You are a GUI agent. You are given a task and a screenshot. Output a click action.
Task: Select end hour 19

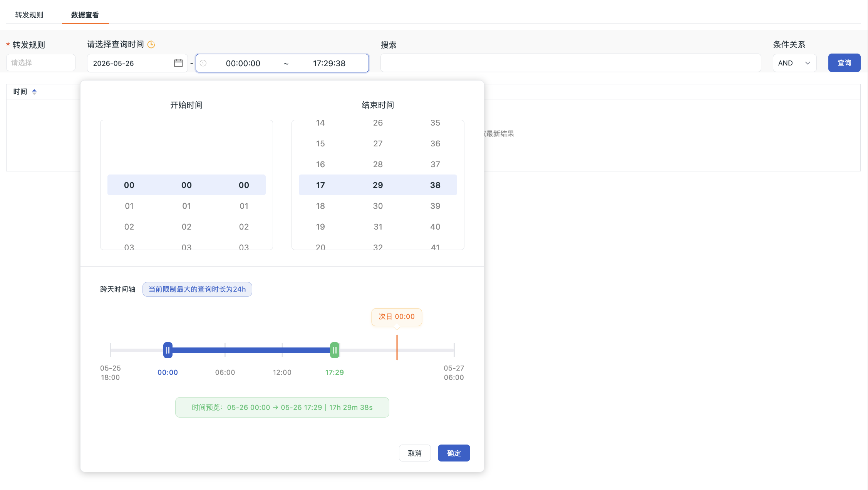point(320,227)
